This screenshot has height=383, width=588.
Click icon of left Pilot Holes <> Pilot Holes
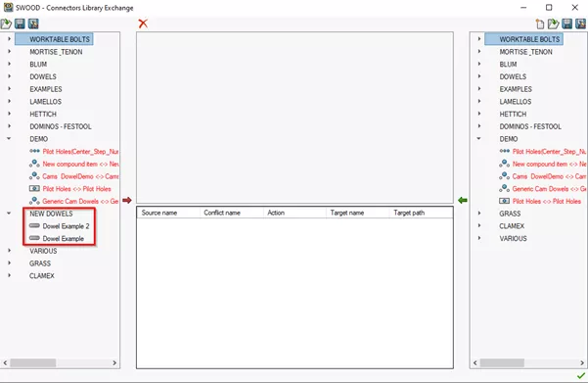point(34,188)
